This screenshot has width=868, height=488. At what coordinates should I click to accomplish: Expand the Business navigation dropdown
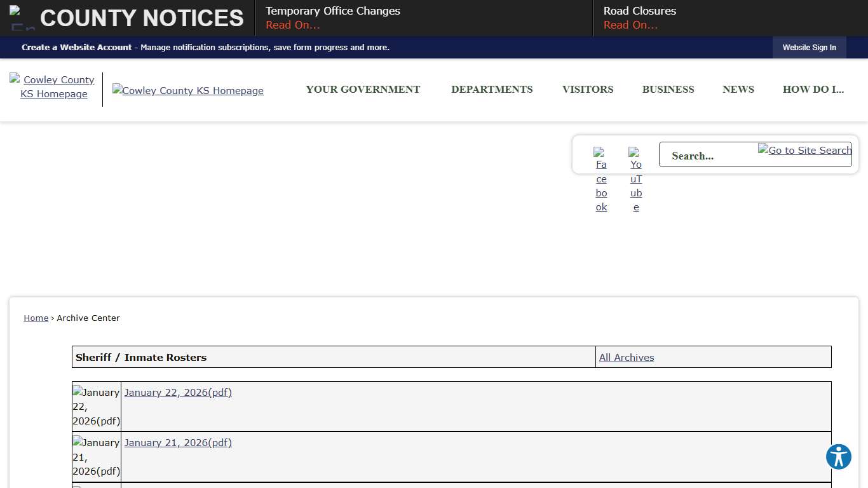[668, 90]
